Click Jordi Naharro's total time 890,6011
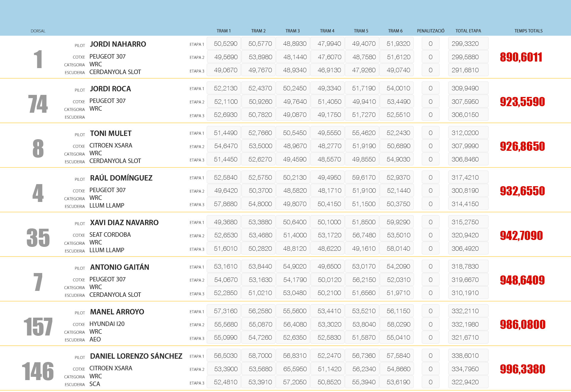571x392 pixels. [x=521, y=57]
